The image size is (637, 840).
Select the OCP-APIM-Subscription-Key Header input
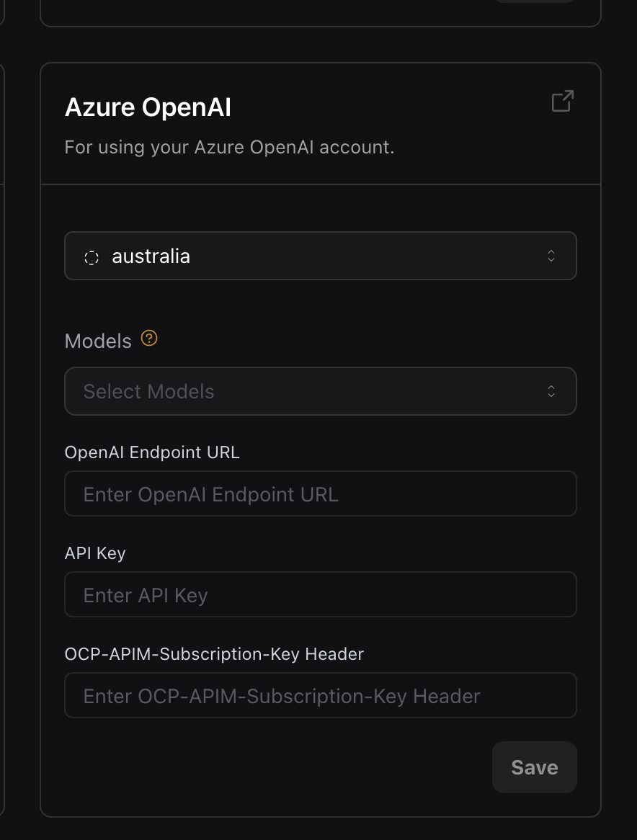[321, 694]
